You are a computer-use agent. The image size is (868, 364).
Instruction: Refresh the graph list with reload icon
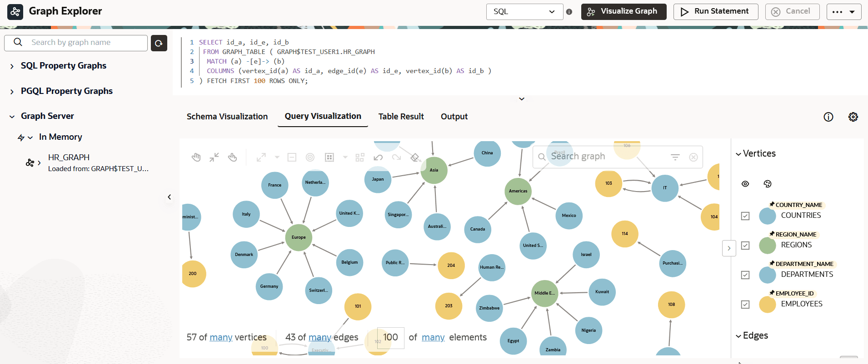159,43
